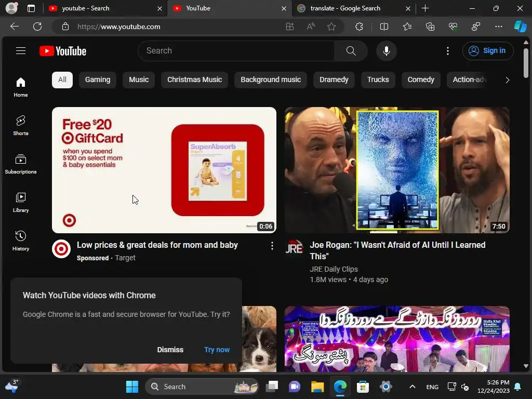The image size is (532, 399).
Task: Select the Gaming filter chip
Action: [97, 79]
